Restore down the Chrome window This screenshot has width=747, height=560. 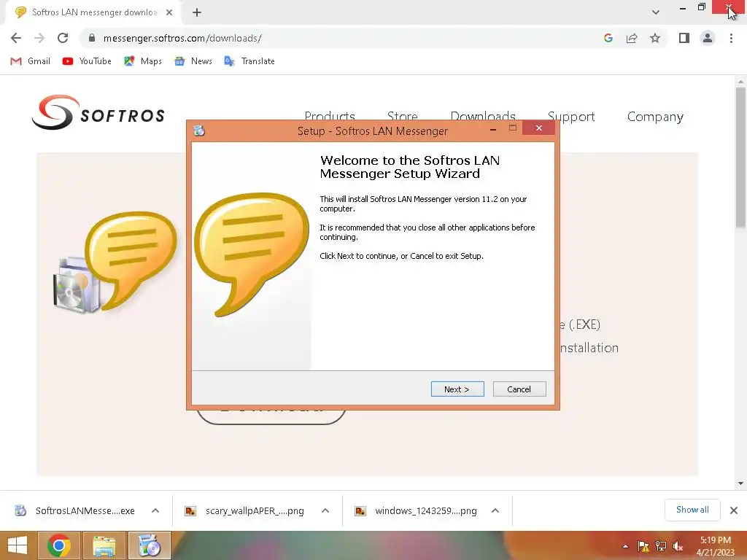[x=702, y=7]
